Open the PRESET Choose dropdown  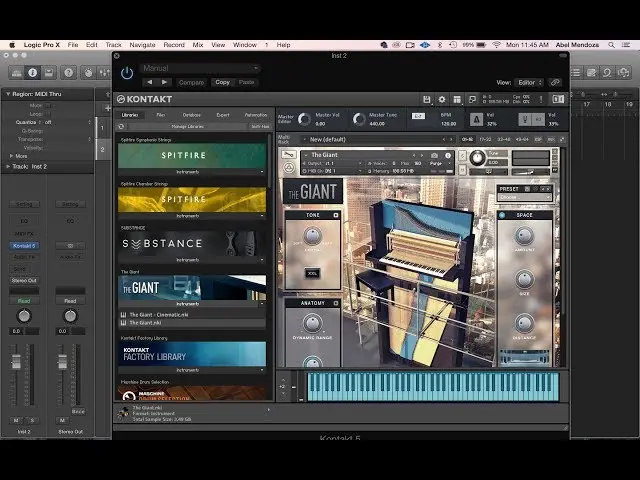[x=523, y=196]
